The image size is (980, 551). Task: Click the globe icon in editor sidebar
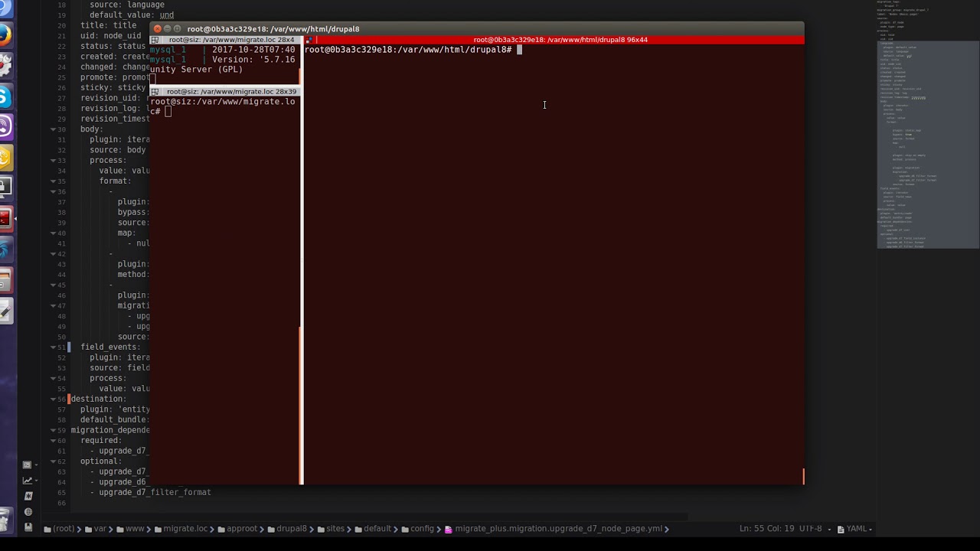click(28, 512)
